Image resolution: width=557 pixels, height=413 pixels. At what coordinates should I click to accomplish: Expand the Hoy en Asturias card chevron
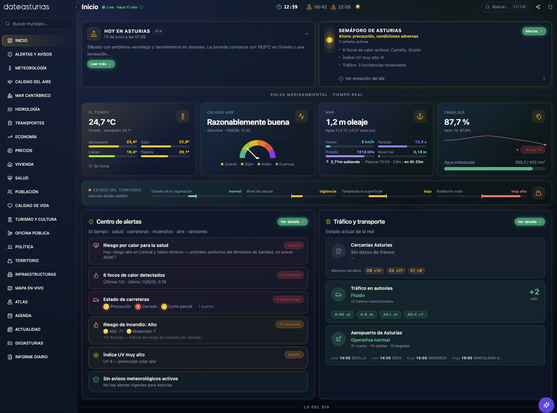306,34
